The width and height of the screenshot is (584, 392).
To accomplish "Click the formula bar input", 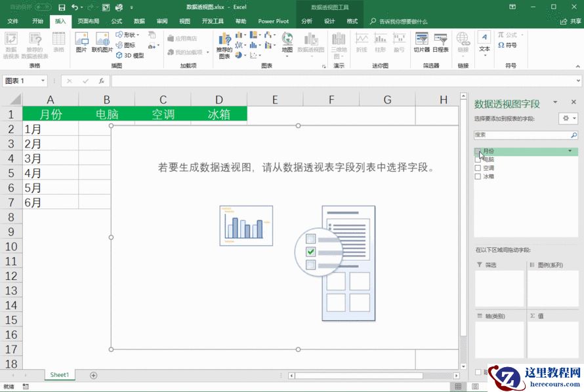I will 343,81.
